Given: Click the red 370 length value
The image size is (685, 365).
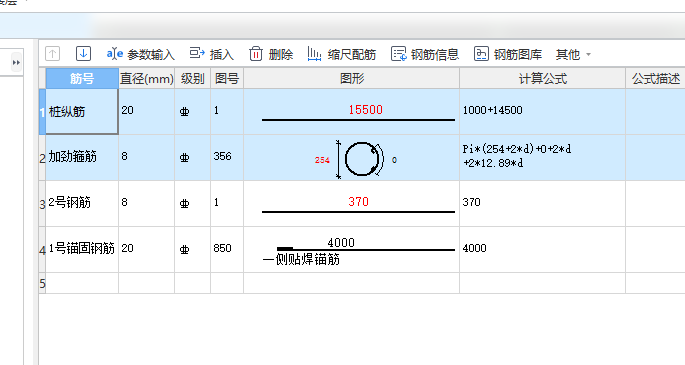Looking at the screenshot, I should 358,202.
